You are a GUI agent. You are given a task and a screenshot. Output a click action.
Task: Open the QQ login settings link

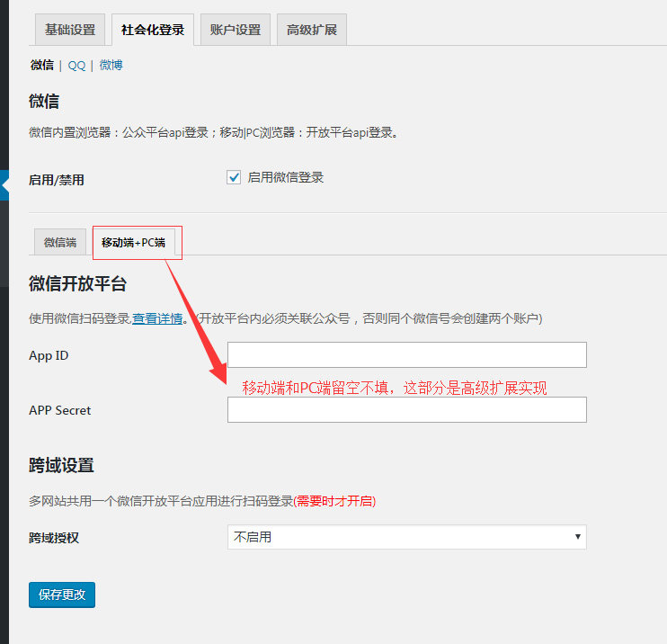click(76, 65)
